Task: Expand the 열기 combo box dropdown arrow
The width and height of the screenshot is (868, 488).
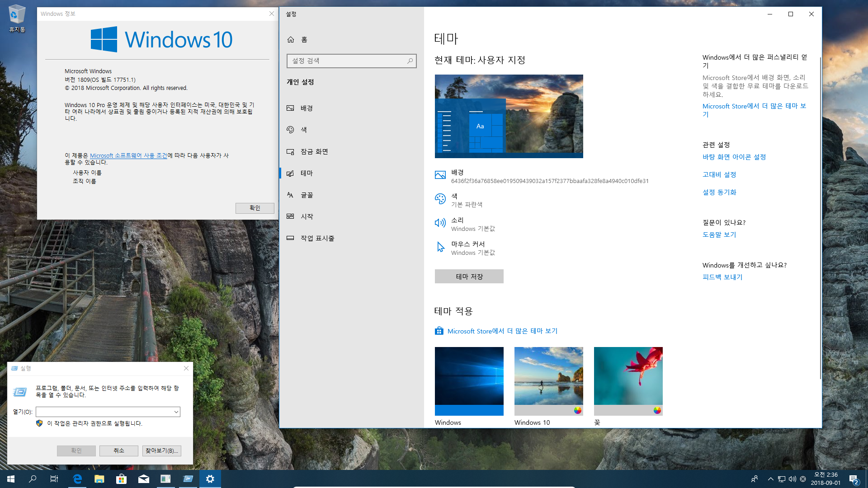Action: tap(176, 412)
